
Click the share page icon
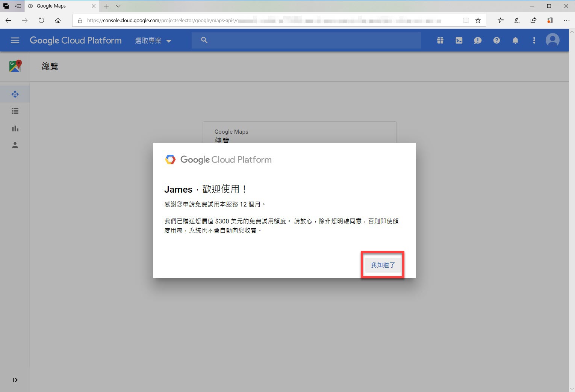pos(533,21)
